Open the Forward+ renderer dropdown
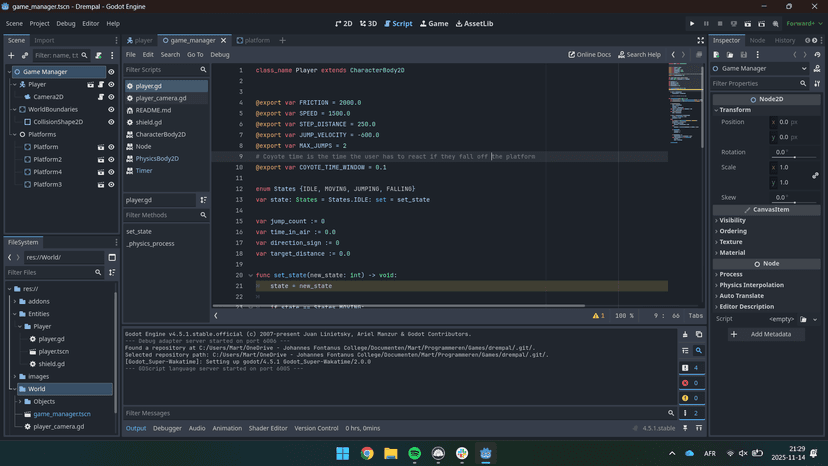This screenshot has height=466, width=828. 803,23
